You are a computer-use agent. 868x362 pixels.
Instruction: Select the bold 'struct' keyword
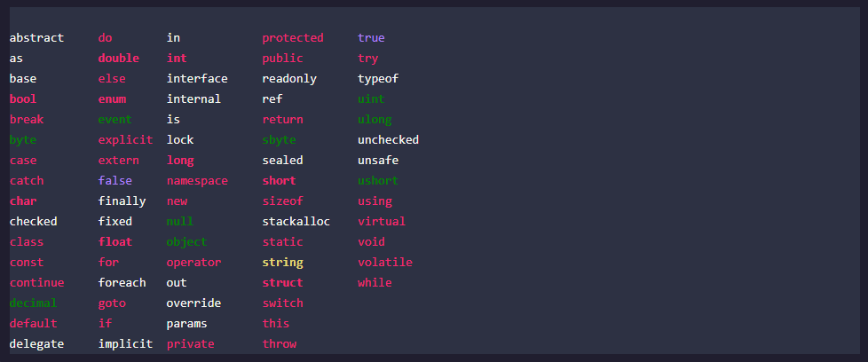[x=282, y=283]
